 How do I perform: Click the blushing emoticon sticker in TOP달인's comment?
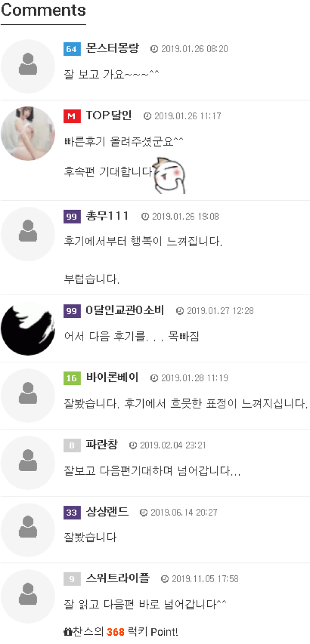coord(170,175)
